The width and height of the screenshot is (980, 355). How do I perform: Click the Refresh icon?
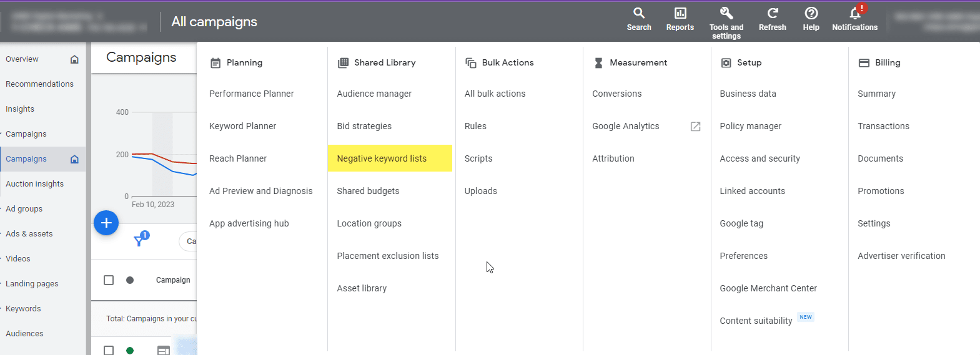coord(773,13)
